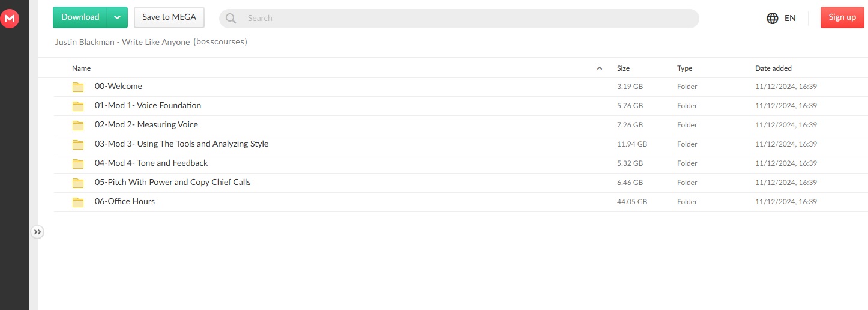Click the 04-Mod 4 Tone and Feedback folder icon
868x310 pixels.
78,163
